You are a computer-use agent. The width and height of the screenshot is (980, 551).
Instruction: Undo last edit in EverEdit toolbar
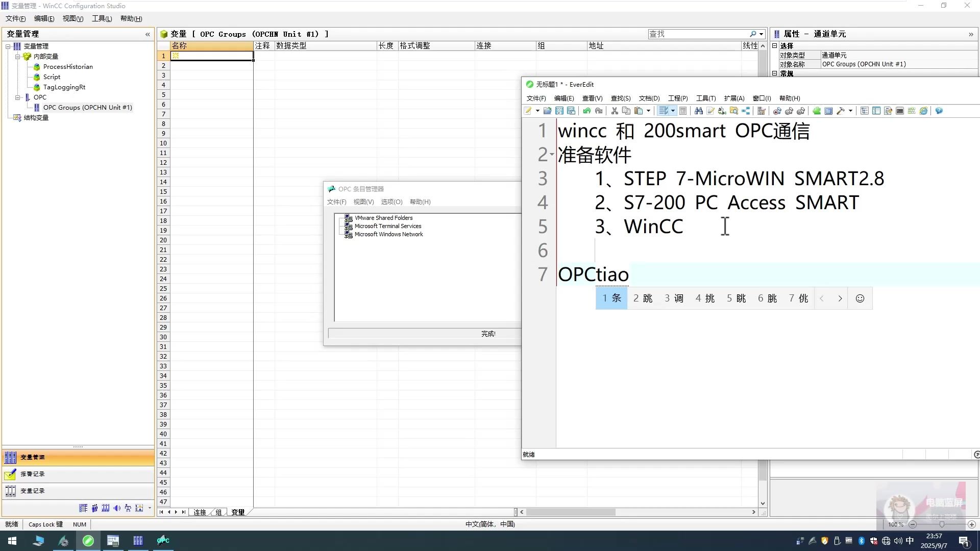click(x=587, y=111)
